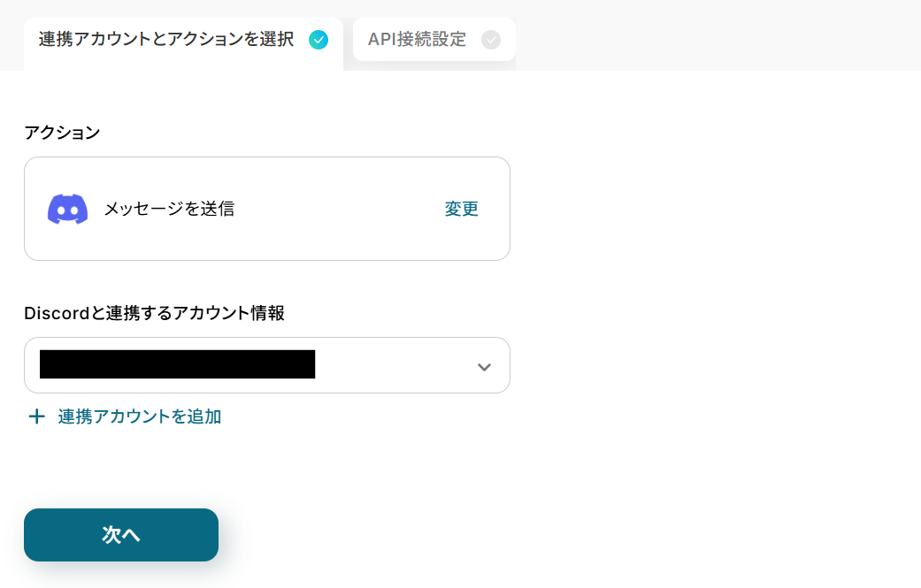Proceed with the 次へ button
The image size is (921, 588).
click(121, 535)
